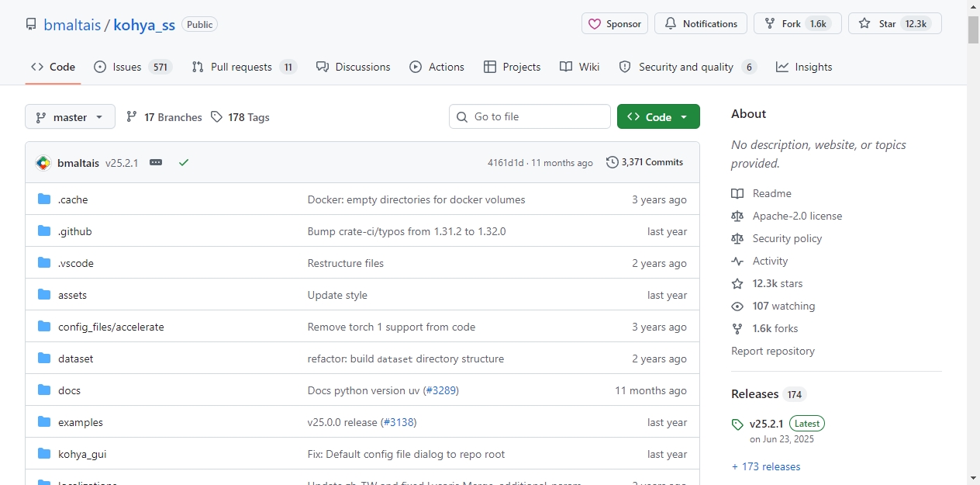Go to the Pull requests tab
This screenshot has width=980, height=485.
(x=244, y=67)
